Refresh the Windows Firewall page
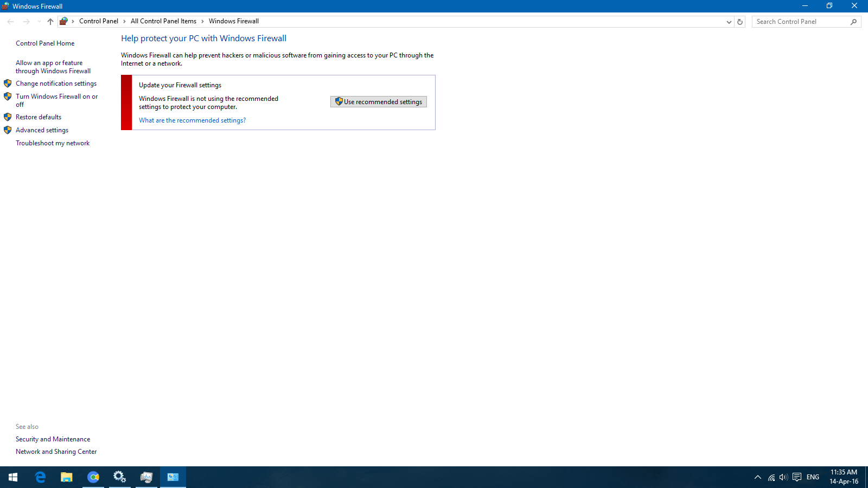The width and height of the screenshot is (868, 488). pos(740,22)
